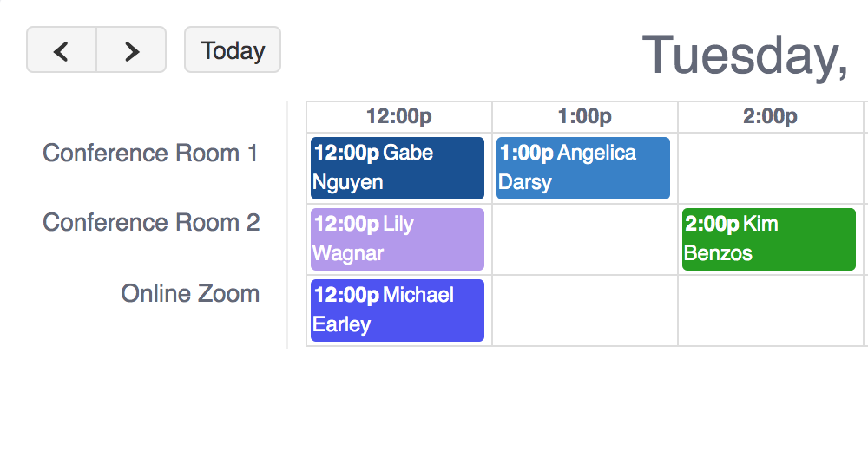Select the Conference Room 2 resource label

point(151,223)
